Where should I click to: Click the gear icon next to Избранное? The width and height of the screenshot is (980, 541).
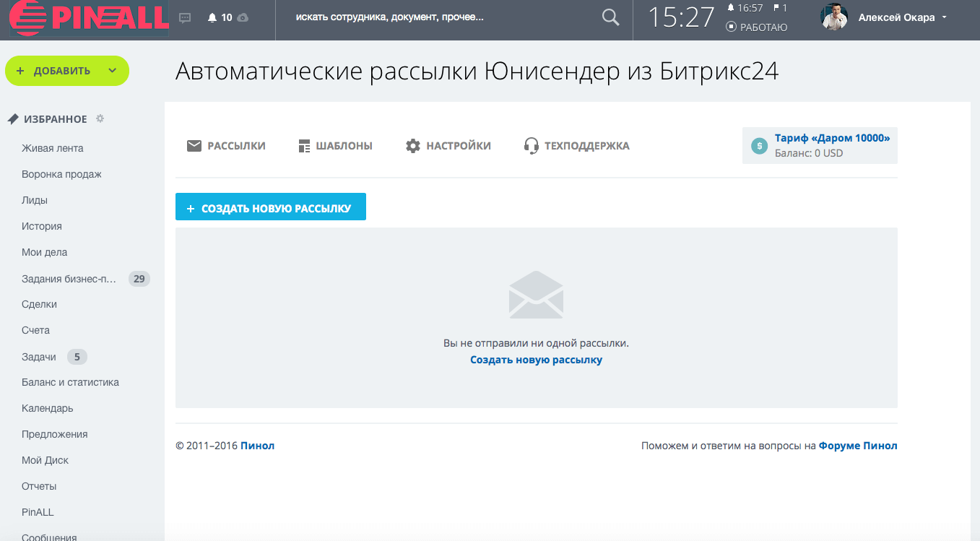coord(100,118)
